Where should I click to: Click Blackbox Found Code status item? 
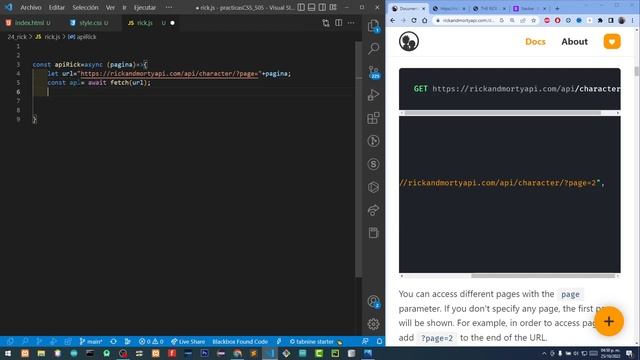240,342
